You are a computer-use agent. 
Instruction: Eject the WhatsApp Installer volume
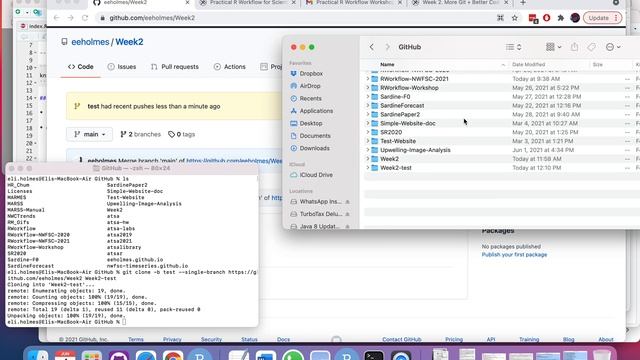coord(347,202)
